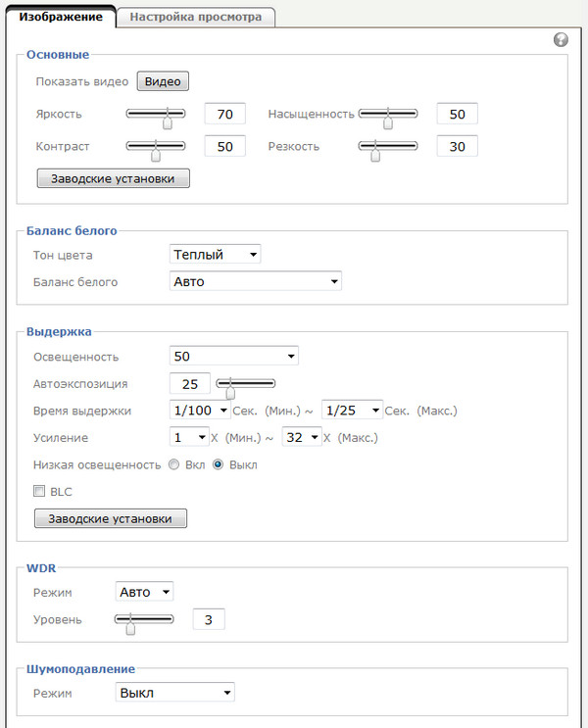The width and height of the screenshot is (588, 728).
Task: Switch to Настройка просмотра tab
Action: [x=195, y=17]
